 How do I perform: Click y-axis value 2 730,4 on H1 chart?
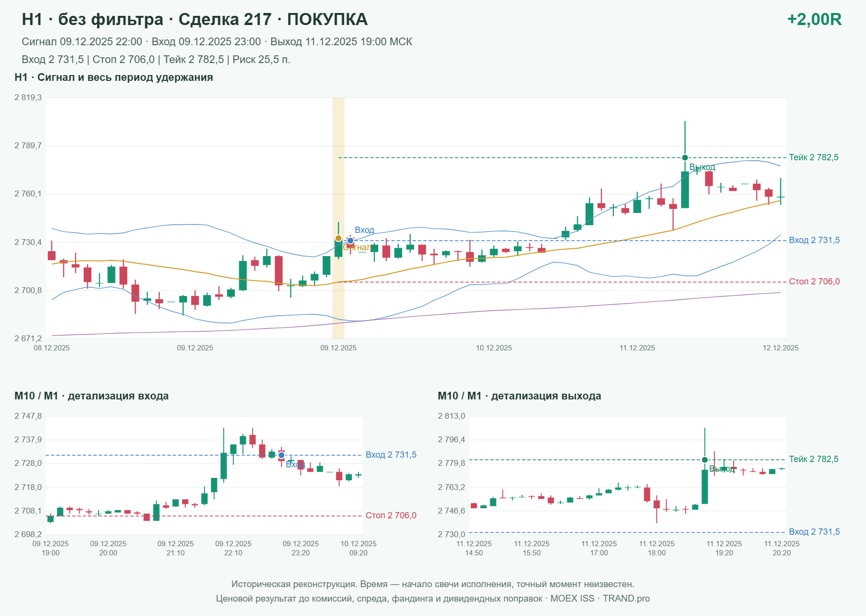click(28, 242)
